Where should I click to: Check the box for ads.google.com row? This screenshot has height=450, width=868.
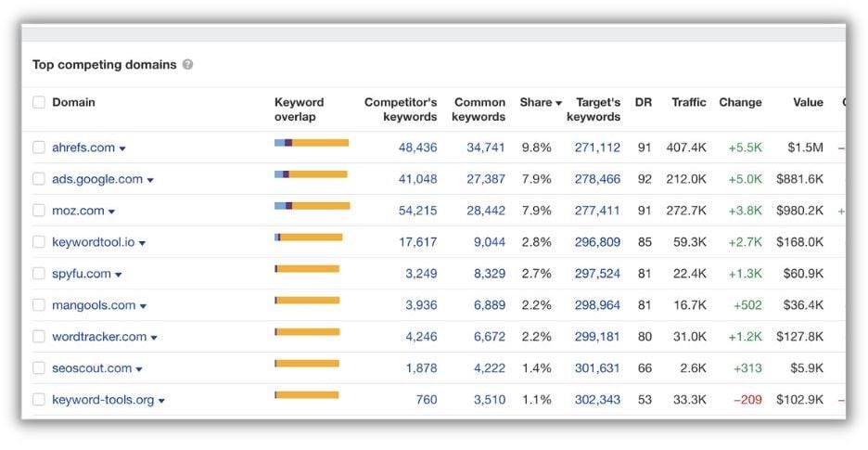click(39, 179)
